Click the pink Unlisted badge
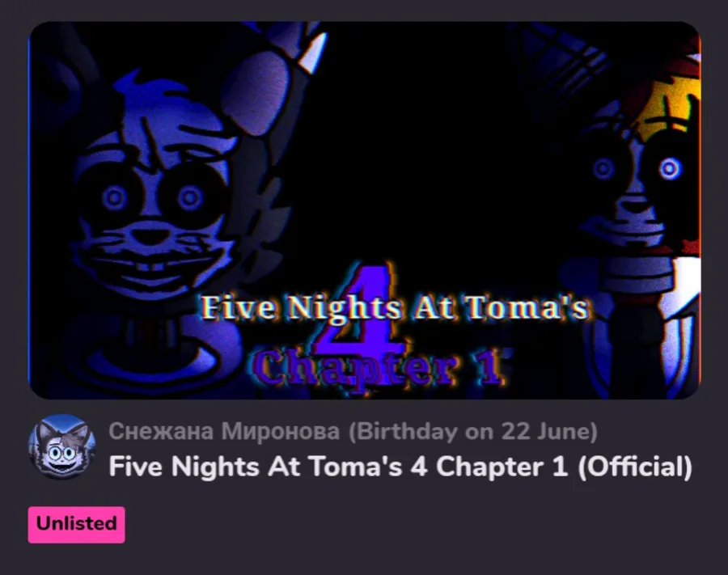The height and width of the screenshot is (575, 728). (76, 524)
